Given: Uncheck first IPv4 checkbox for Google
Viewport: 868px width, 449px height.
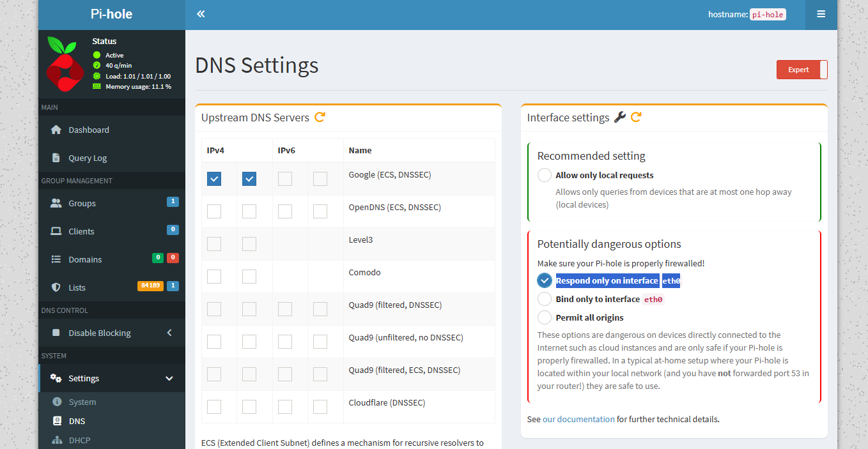Looking at the screenshot, I should [214, 179].
